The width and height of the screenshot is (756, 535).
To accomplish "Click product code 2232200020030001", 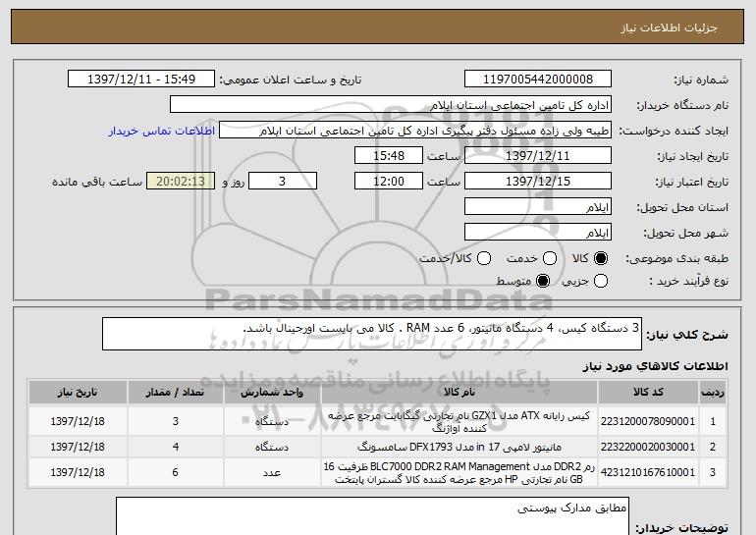I will tap(648, 447).
